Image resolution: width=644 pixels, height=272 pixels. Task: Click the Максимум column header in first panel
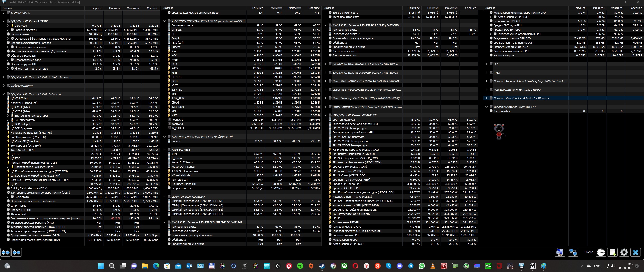(x=133, y=8)
